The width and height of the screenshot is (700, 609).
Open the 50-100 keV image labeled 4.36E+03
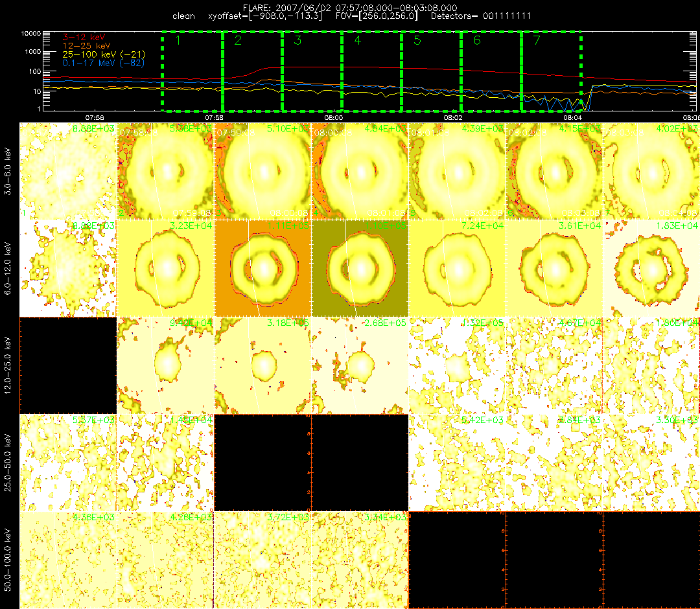68,560
